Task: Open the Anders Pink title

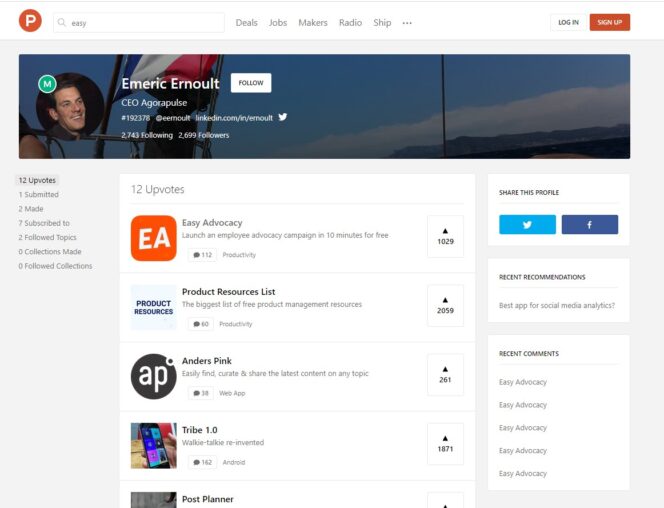Action: (207, 361)
